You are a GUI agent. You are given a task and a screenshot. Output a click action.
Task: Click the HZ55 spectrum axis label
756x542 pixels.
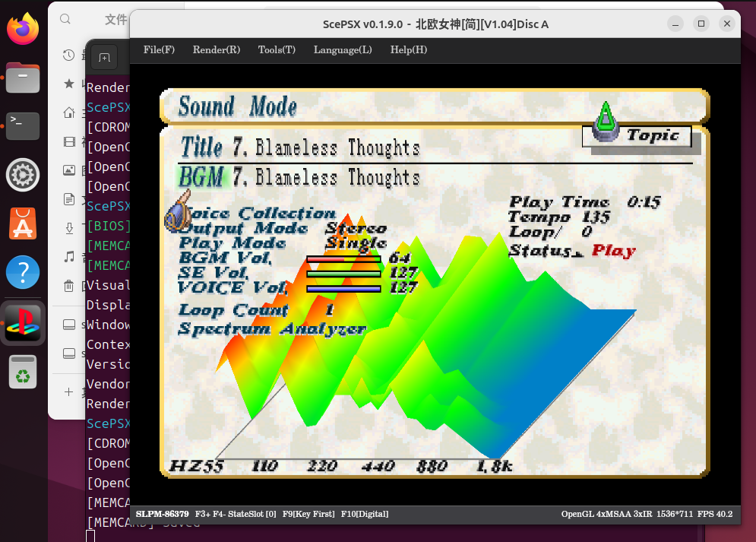click(x=196, y=466)
